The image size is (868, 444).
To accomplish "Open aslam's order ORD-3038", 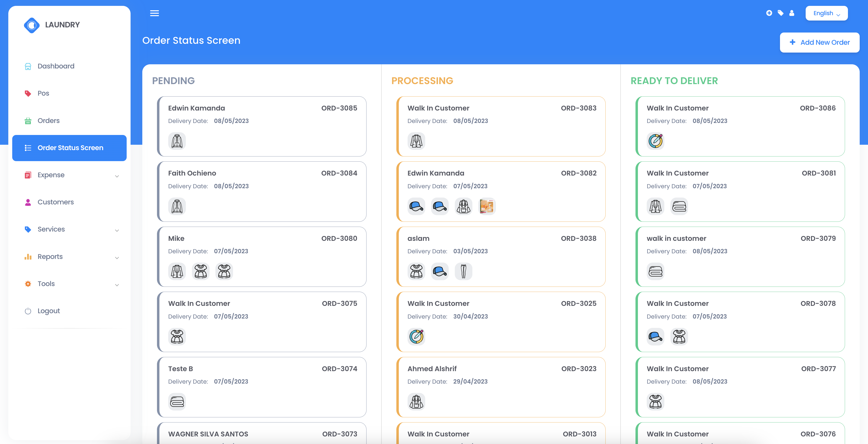I will (501, 257).
